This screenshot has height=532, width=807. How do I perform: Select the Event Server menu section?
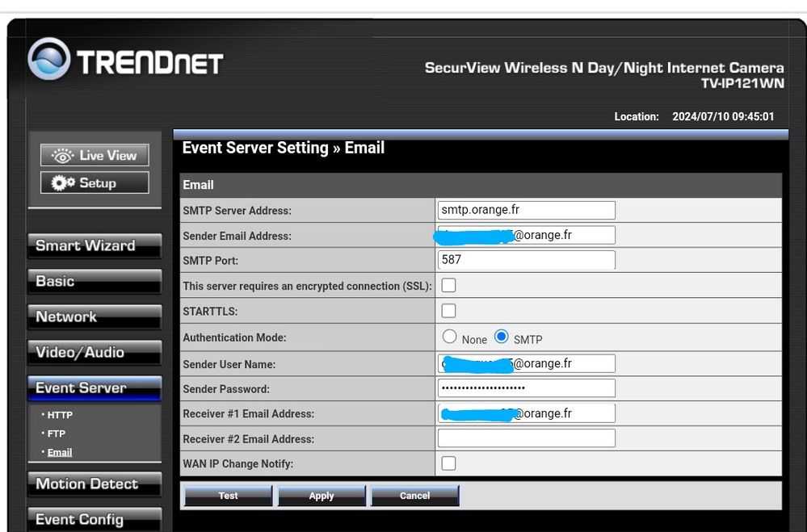pyautogui.click(x=95, y=388)
